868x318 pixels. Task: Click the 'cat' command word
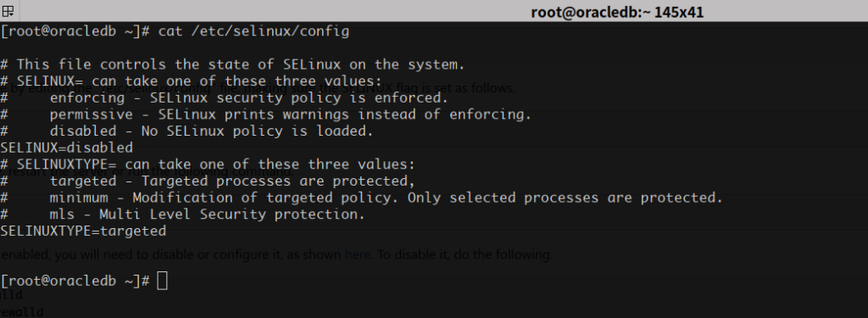tap(170, 31)
